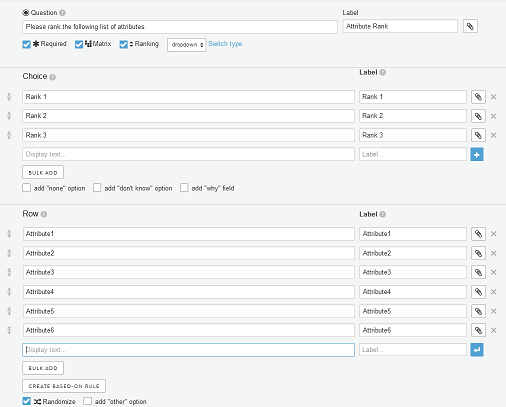Focus the Attribute3 row display text field
The height and width of the screenshot is (407, 506).
tap(189, 272)
